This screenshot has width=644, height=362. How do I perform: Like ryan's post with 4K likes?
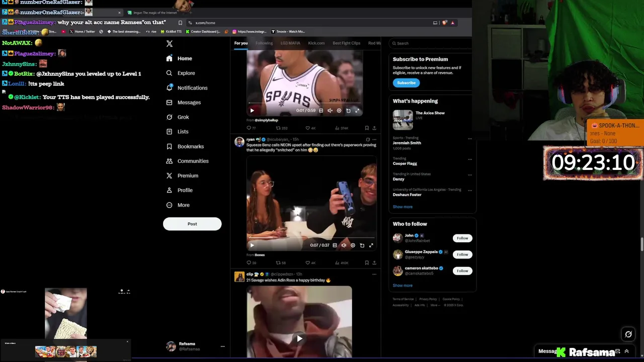pos(311,263)
